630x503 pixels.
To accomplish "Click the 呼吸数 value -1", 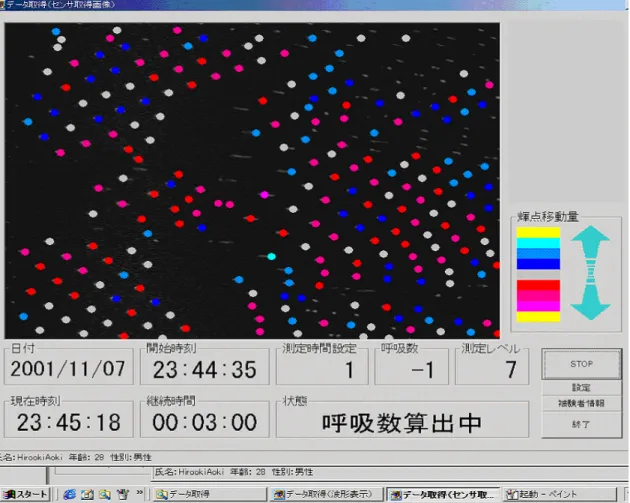I will (x=423, y=370).
